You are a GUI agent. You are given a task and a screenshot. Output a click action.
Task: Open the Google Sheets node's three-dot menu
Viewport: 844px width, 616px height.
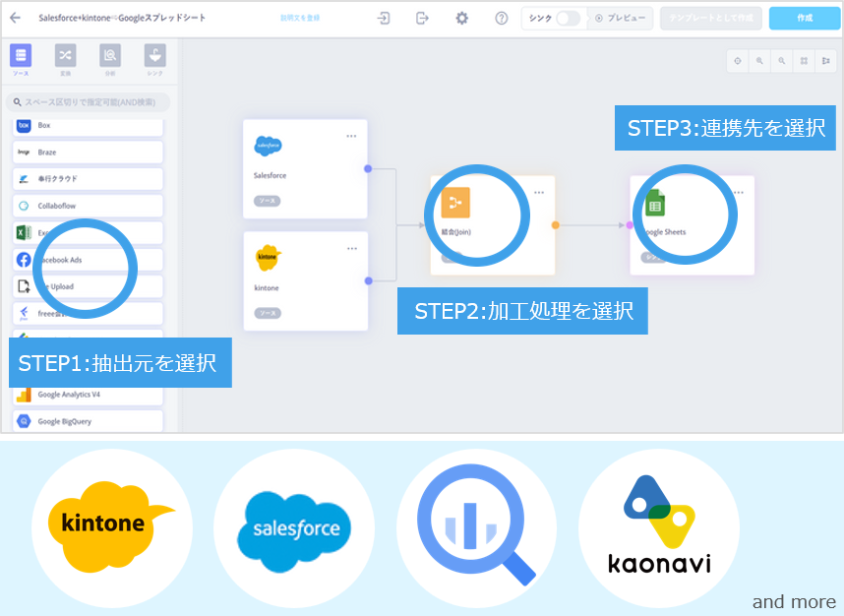coord(739,193)
